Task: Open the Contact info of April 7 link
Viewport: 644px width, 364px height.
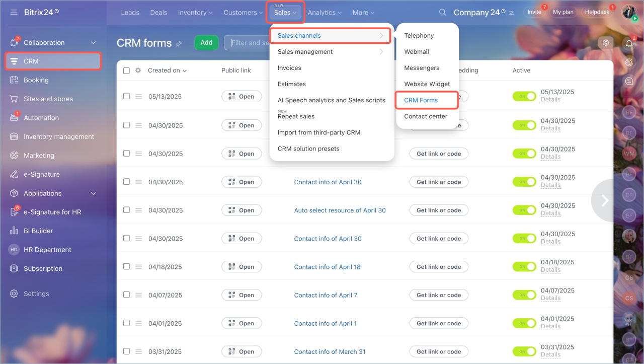Action: 326,295
